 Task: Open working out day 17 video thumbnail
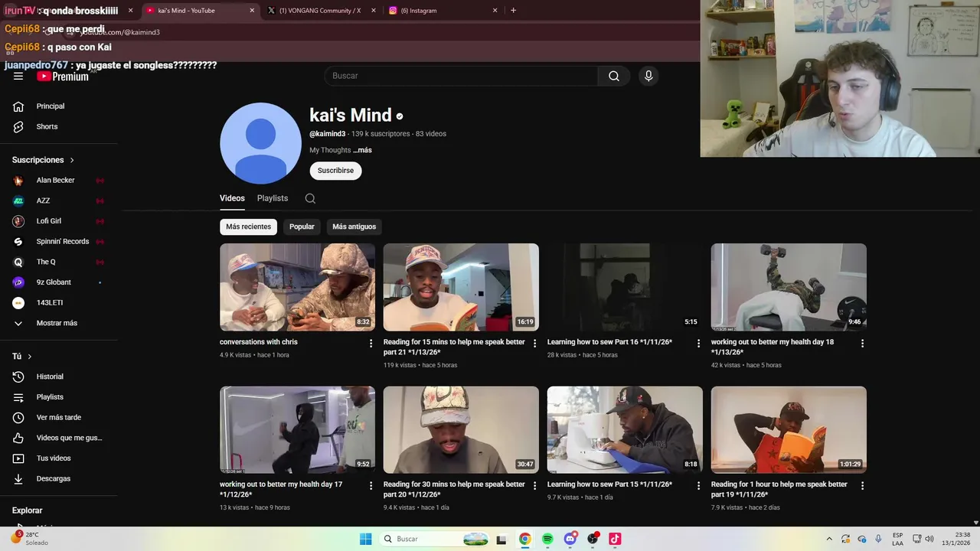point(297,429)
